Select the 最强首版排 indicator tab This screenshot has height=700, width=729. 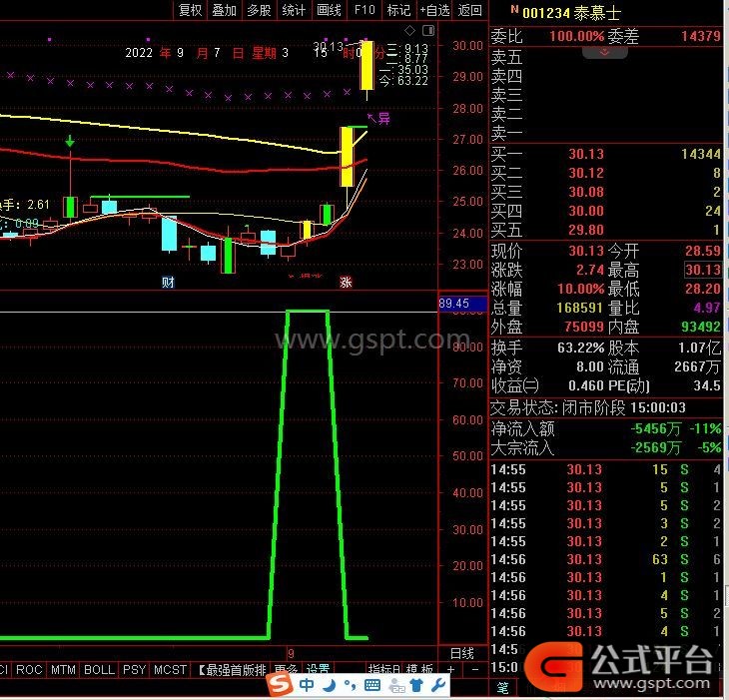tap(232, 669)
